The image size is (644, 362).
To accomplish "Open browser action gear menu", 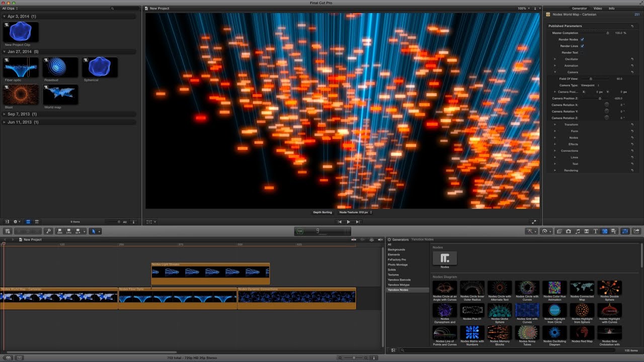I will click(x=17, y=222).
